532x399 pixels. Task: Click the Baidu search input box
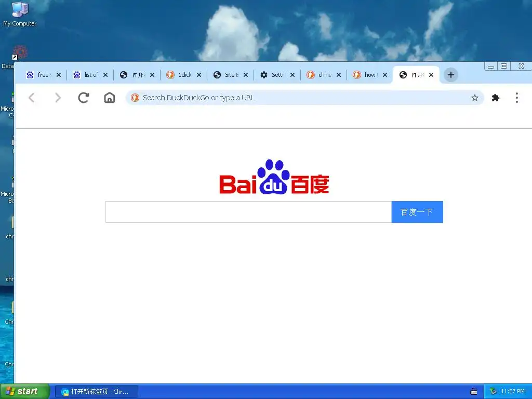tap(248, 212)
